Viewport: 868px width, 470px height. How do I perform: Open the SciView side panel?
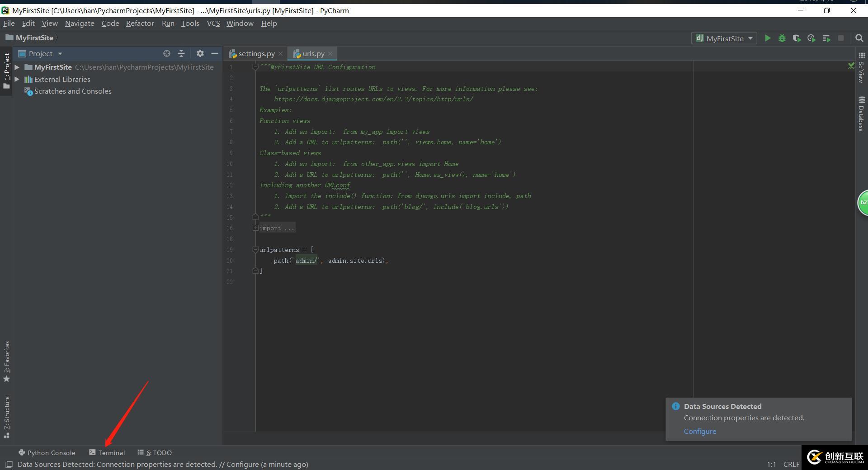pos(861,68)
